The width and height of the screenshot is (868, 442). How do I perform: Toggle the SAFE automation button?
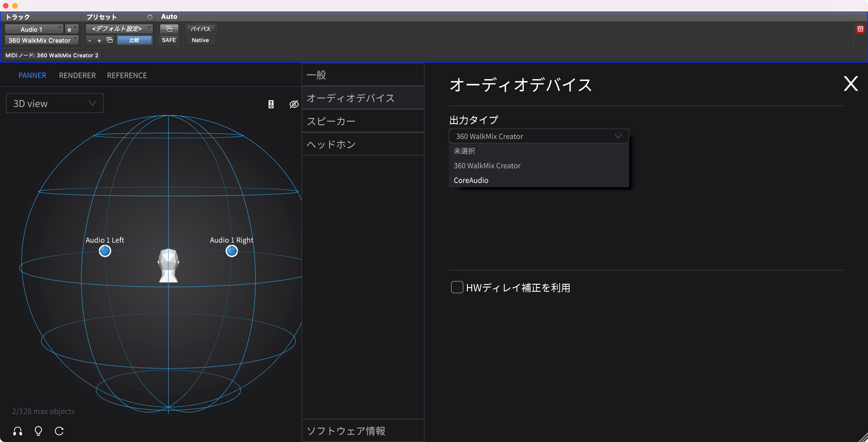[x=169, y=40]
